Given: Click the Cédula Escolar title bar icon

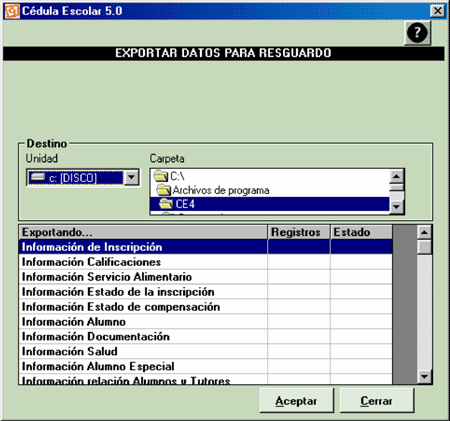Looking at the screenshot, I should pos(12,11).
